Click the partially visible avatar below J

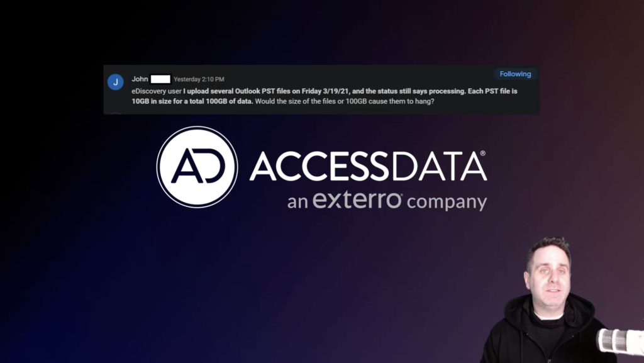point(116,113)
